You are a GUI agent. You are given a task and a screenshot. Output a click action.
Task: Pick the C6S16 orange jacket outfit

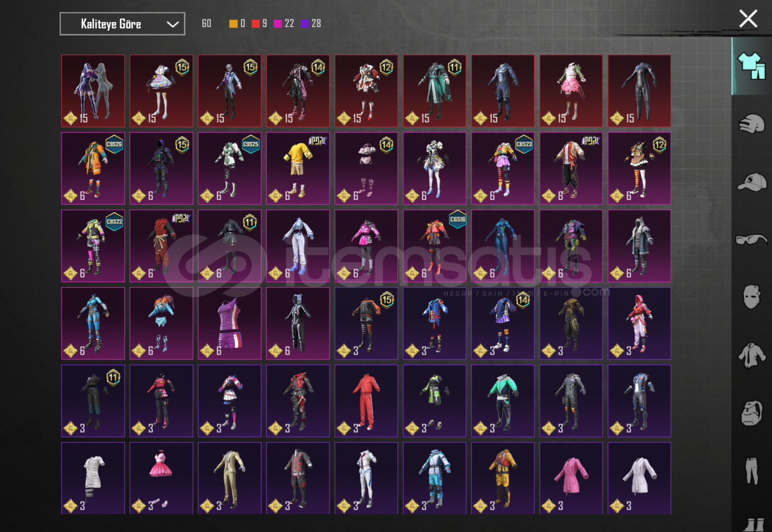point(435,246)
